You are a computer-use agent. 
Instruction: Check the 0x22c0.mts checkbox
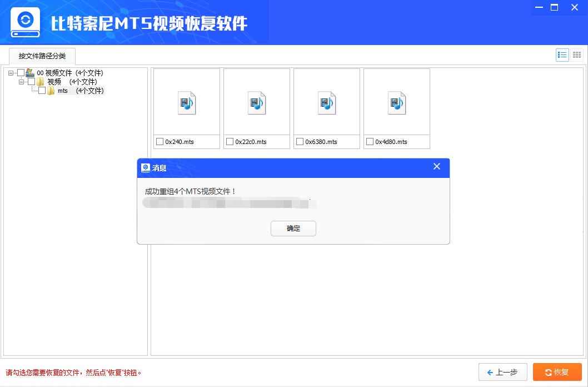[230, 142]
